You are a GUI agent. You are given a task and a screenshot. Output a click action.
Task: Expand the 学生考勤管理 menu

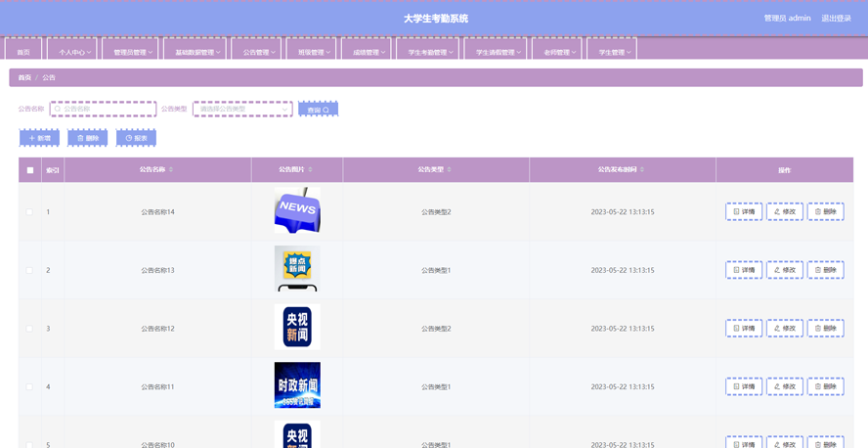click(427, 49)
